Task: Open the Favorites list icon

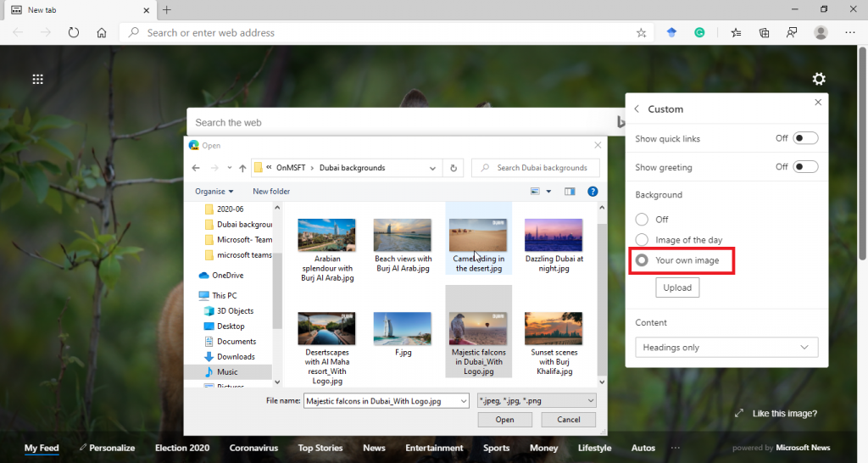Action: point(736,33)
